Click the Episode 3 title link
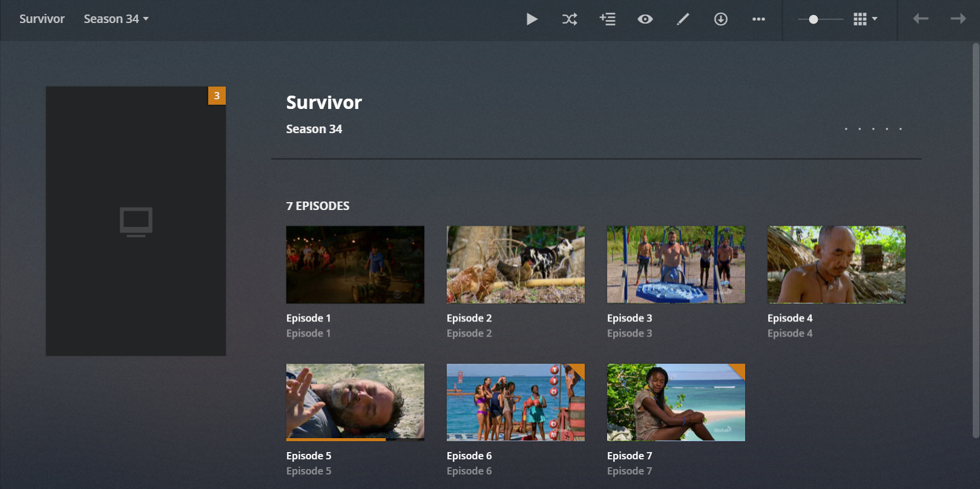This screenshot has width=980, height=489. [629, 318]
